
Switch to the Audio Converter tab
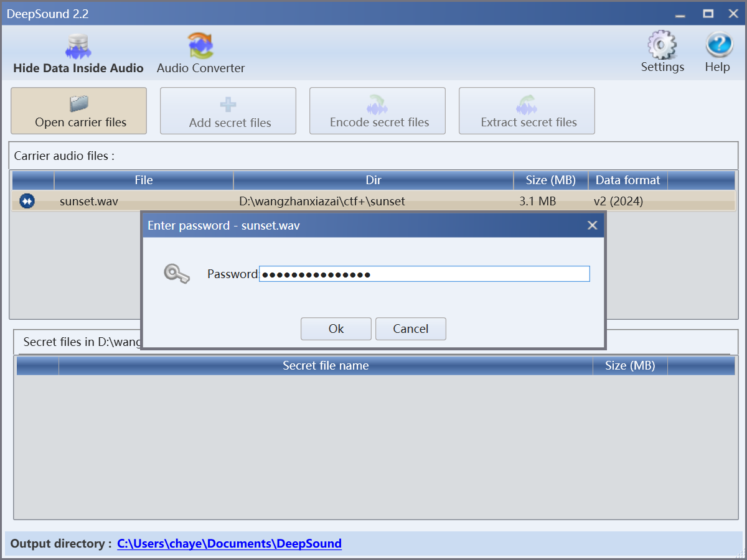200,55
